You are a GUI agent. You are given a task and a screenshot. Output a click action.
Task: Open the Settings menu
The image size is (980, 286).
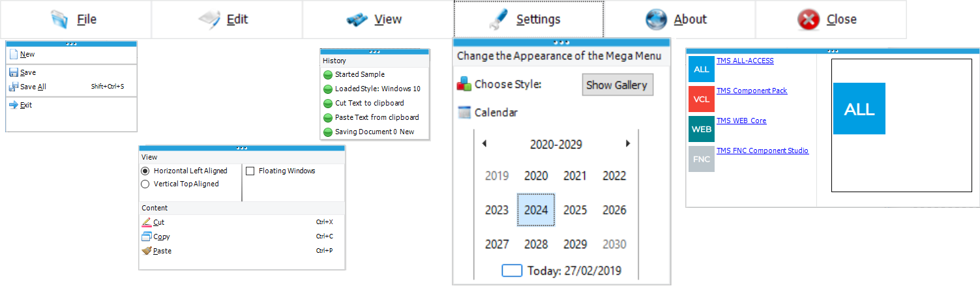coord(529,19)
